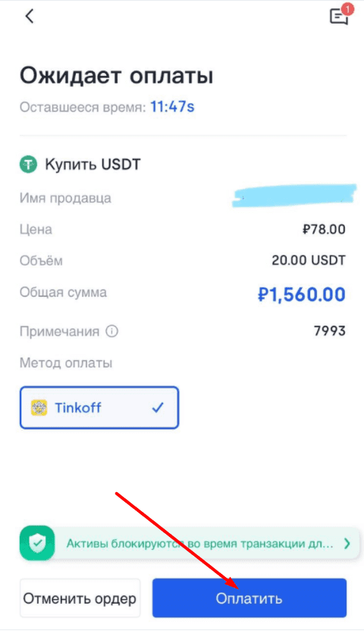364x634 pixels.
Task: Tap the price value ₽78.00
Action: pos(324,229)
